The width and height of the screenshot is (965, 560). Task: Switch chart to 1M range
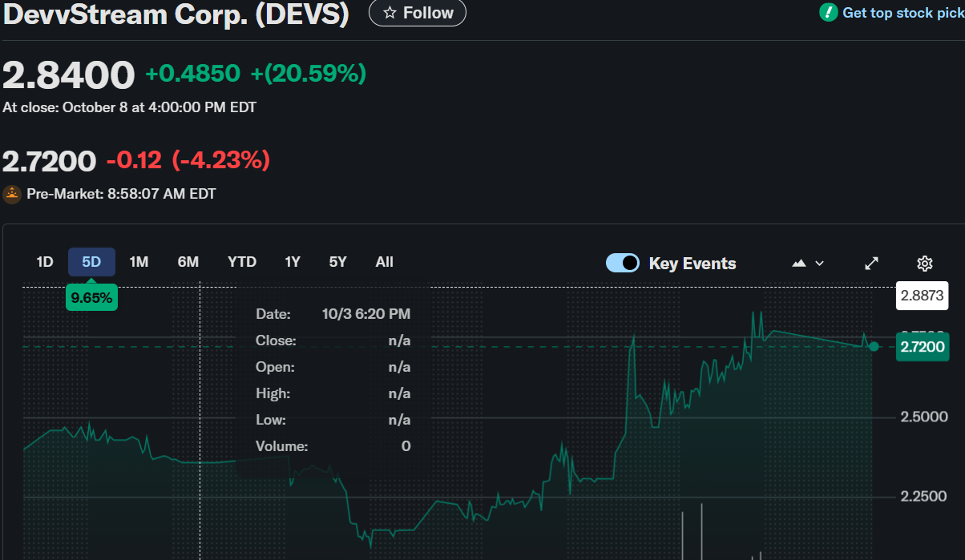tap(139, 262)
